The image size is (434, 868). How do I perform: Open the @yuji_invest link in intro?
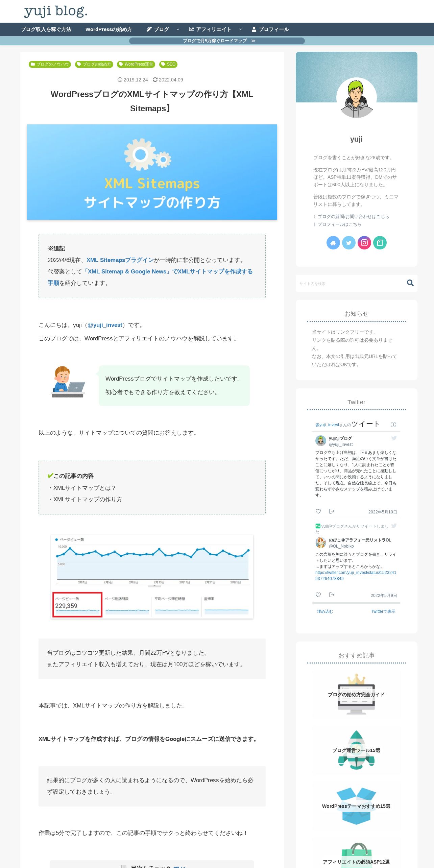105,325
